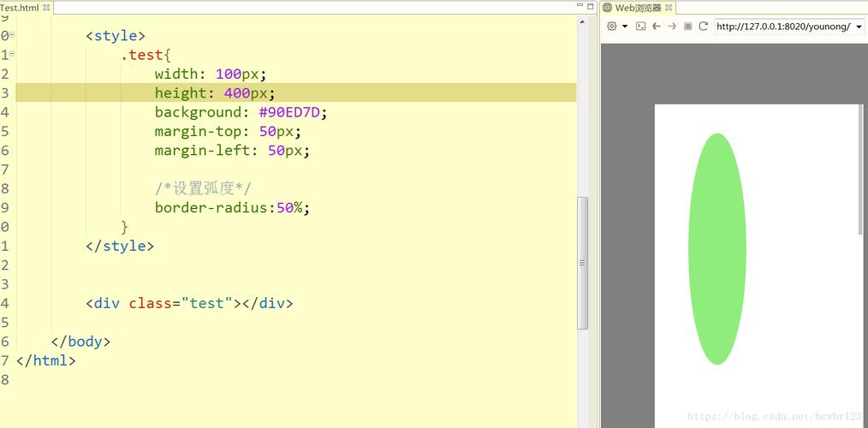Open the URL address history dropdown
This screenshot has width=868, height=428.
click(859, 27)
